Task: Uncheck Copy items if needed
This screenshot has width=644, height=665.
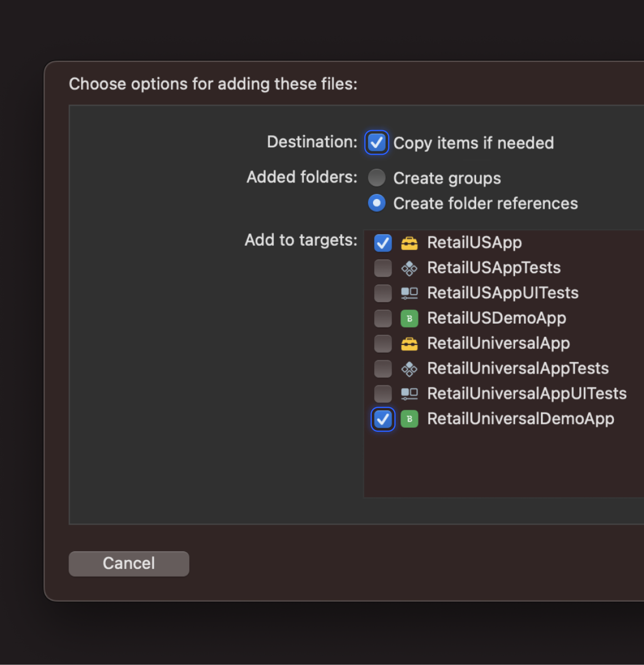Action: pos(377,143)
